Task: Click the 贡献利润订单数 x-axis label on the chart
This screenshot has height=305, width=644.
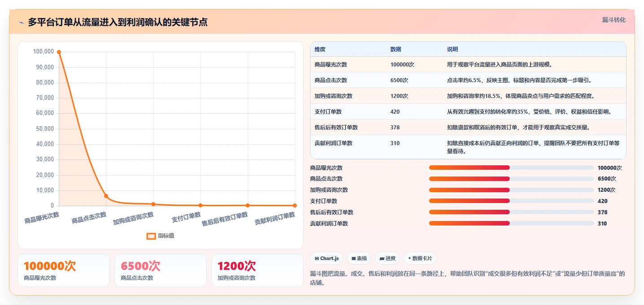Action: coord(275,218)
